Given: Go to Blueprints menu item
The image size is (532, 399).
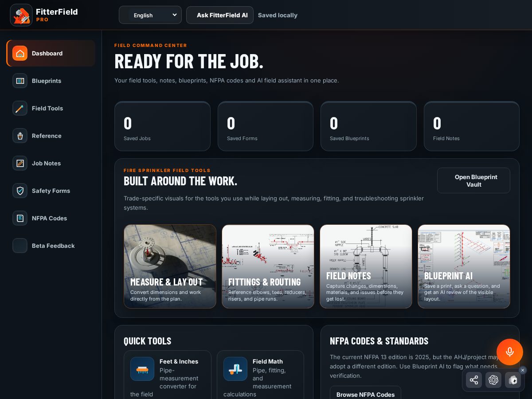Looking at the screenshot, I should 51,81.
